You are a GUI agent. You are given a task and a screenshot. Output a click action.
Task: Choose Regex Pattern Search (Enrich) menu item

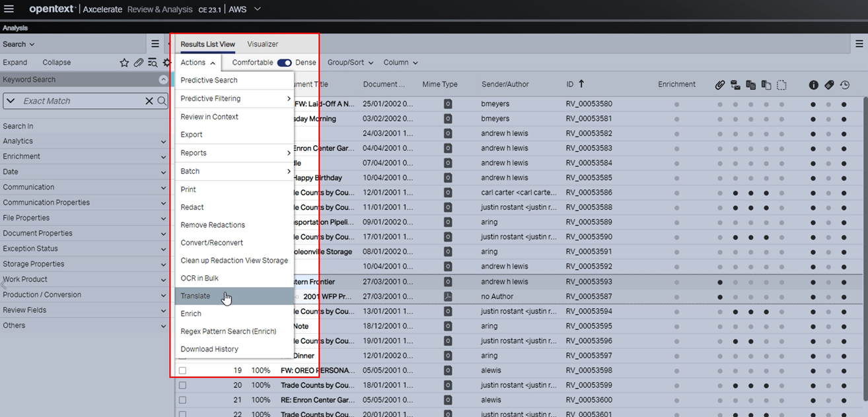pyautogui.click(x=235, y=331)
